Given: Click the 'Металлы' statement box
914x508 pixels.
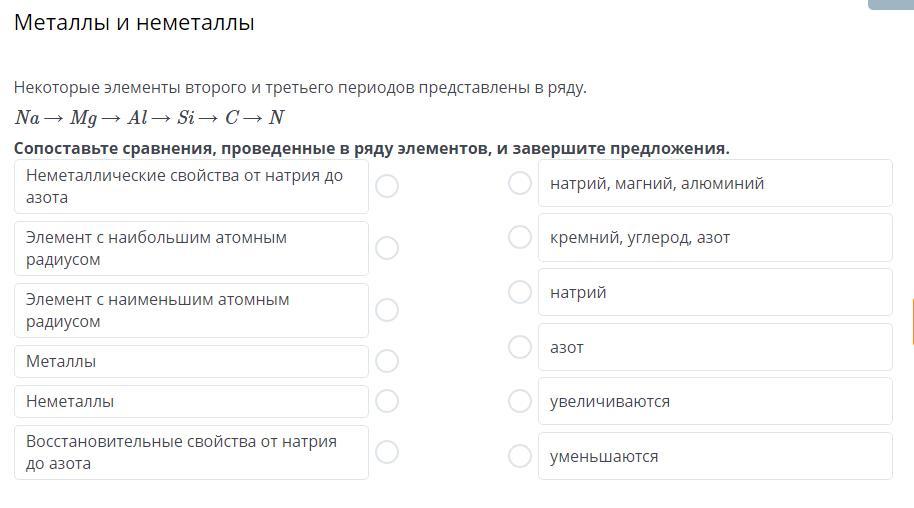Looking at the screenshot, I should coord(191,361).
